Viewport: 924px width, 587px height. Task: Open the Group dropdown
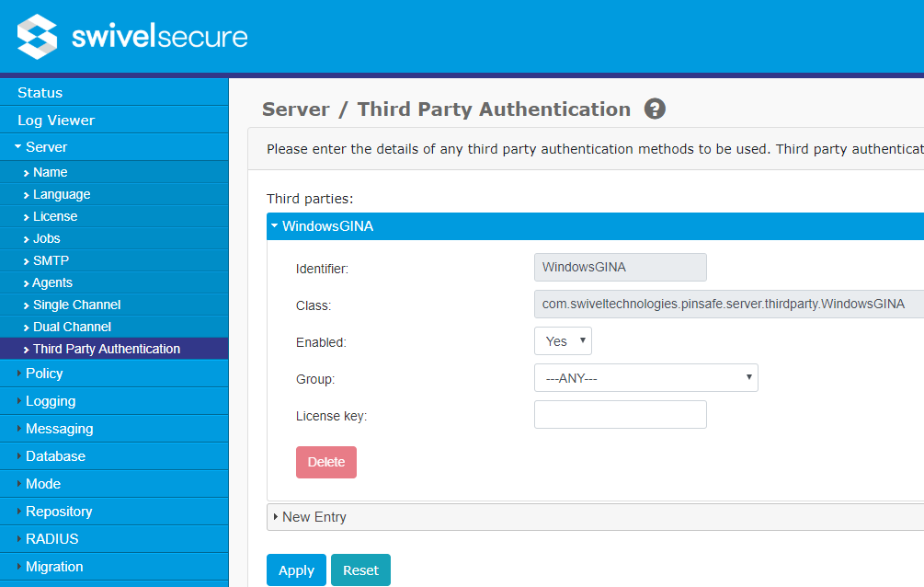point(645,377)
